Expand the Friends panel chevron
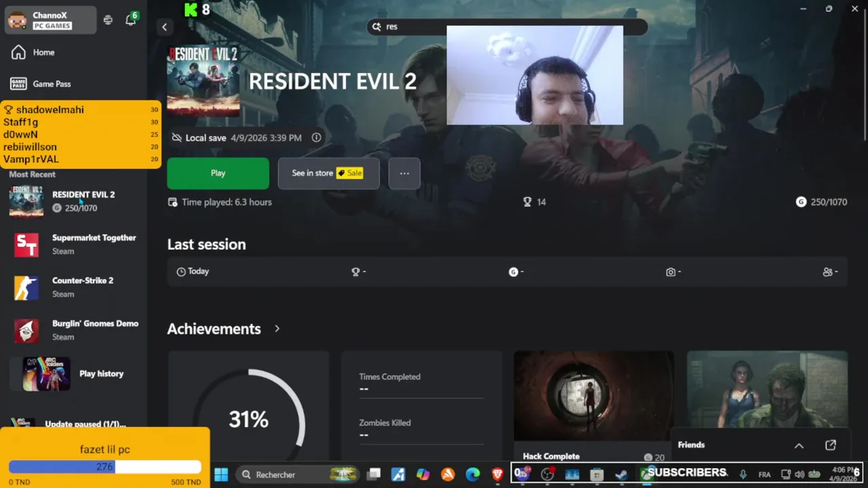This screenshot has width=868, height=488. point(799,445)
